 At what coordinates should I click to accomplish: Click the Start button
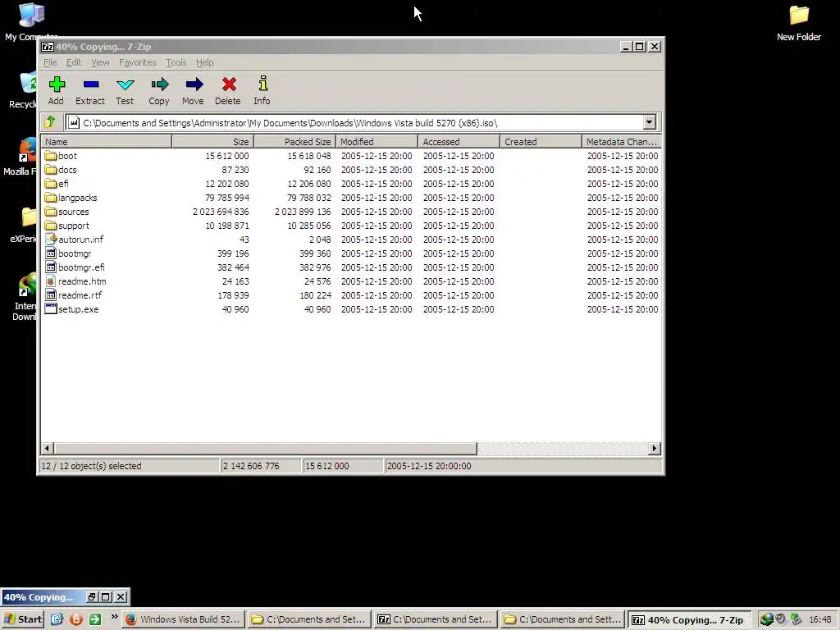coord(22,619)
